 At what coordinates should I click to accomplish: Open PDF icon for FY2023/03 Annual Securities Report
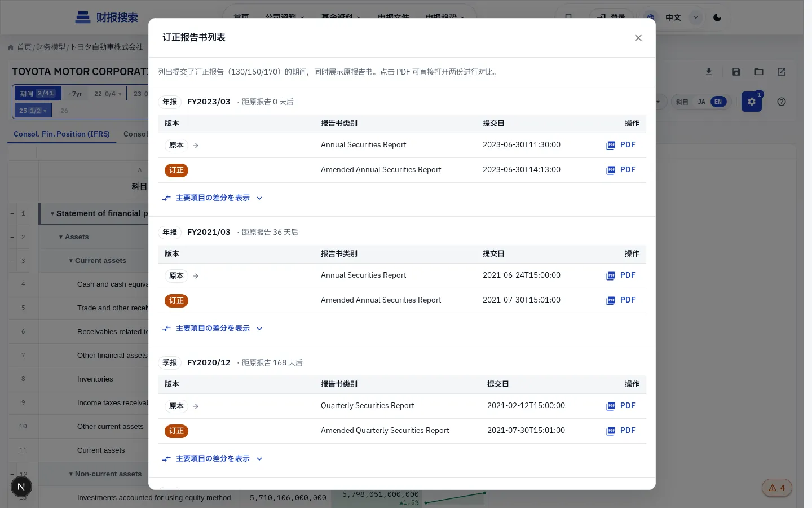(x=611, y=146)
